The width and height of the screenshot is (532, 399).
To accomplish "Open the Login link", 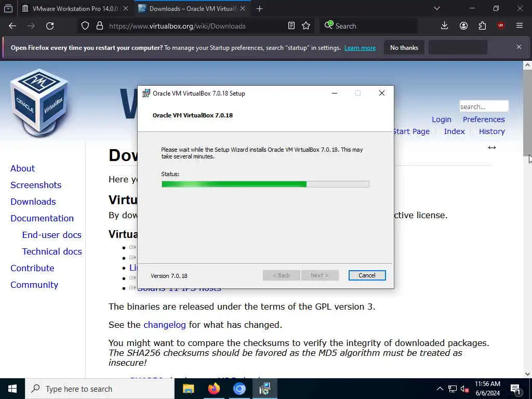I will pyautogui.click(x=442, y=119).
